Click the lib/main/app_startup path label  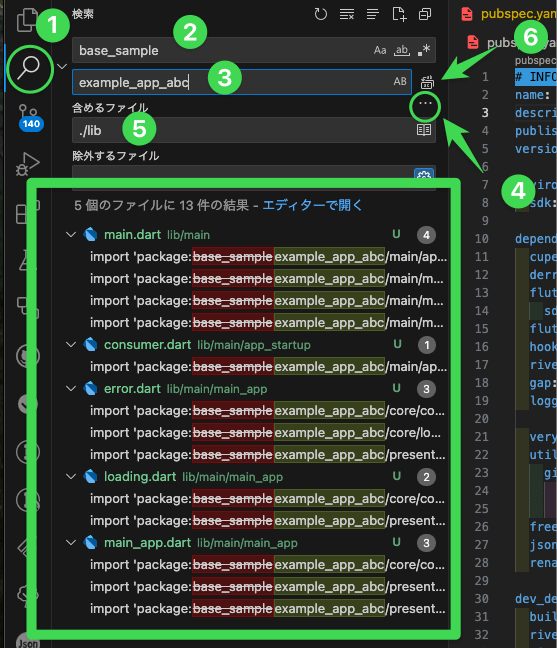pyautogui.click(x=254, y=345)
